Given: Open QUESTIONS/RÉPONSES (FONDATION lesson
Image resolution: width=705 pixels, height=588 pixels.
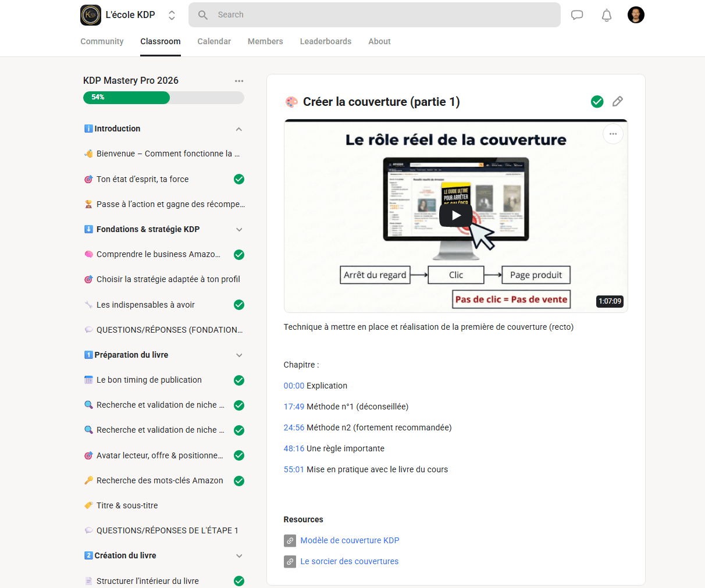Looking at the screenshot, I should point(169,330).
